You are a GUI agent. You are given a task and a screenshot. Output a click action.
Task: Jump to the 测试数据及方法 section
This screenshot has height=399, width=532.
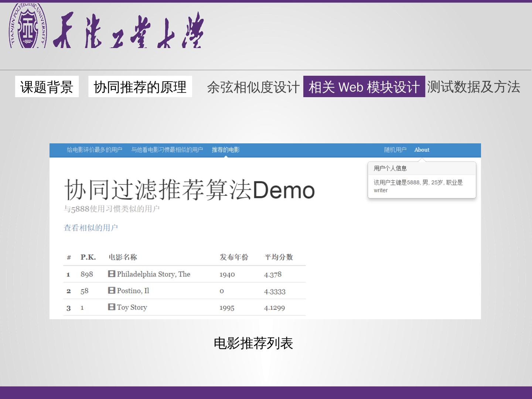[x=474, y=87]
